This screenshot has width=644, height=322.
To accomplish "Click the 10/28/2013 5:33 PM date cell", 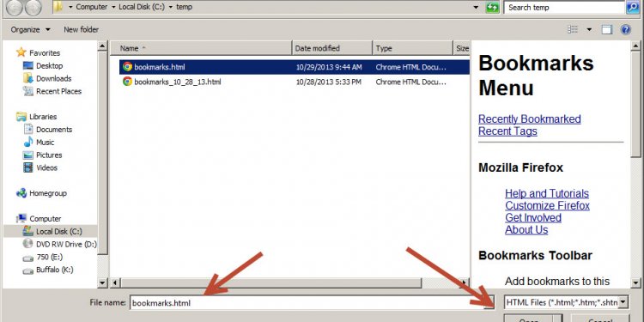I will 329,82.
